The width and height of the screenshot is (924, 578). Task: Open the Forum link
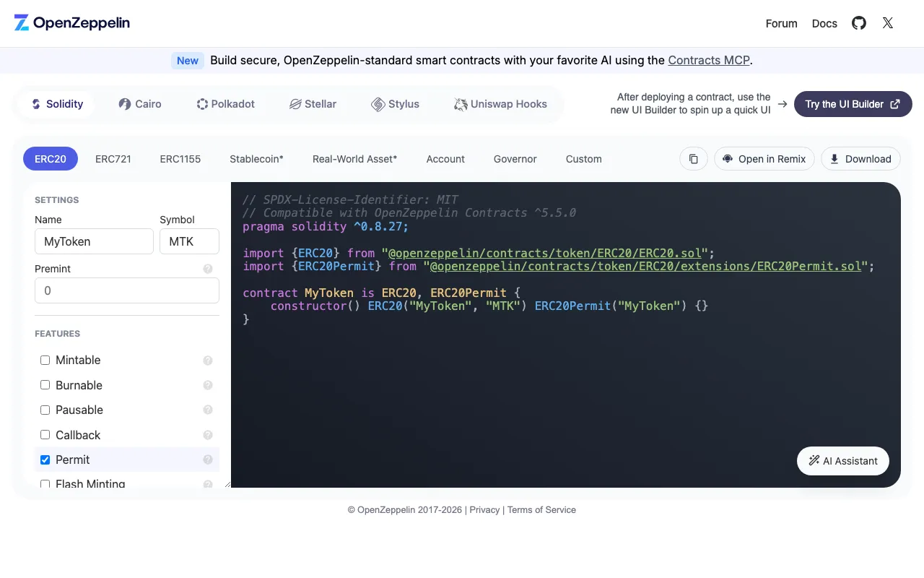coord(782,23)
